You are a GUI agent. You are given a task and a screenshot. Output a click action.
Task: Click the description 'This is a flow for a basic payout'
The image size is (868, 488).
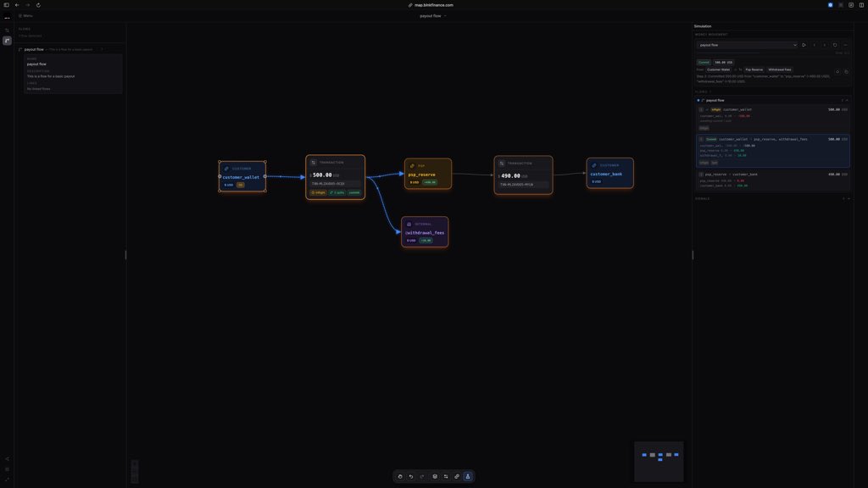pyautogui.click(x=51, y=76)
